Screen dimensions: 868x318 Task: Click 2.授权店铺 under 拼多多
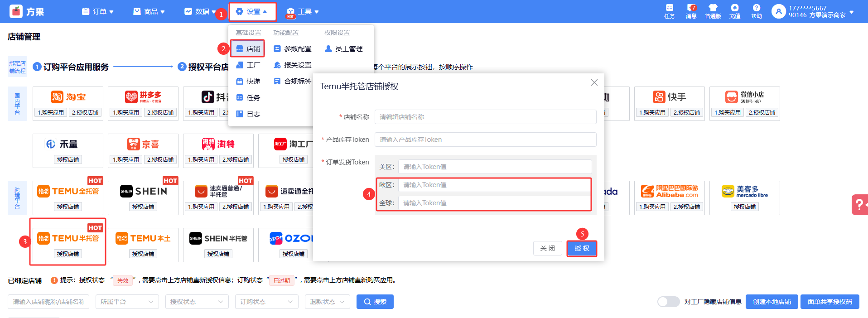tap(160, 112)
